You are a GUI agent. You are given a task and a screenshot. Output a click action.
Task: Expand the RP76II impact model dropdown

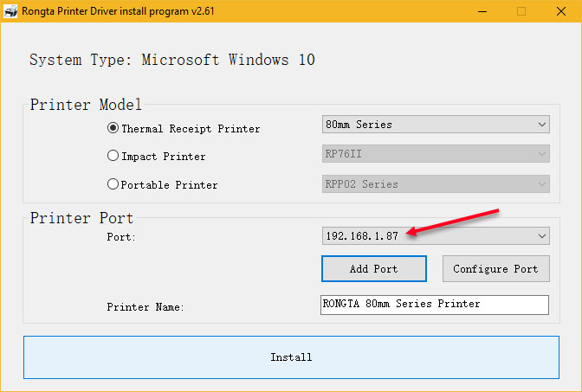[435, 154]
